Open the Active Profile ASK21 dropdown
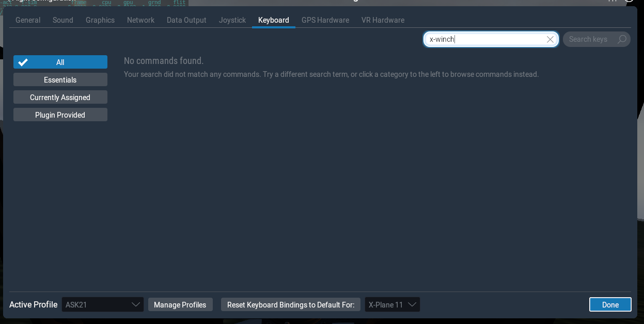Screen dimensions: 644x324 point(102,304)
